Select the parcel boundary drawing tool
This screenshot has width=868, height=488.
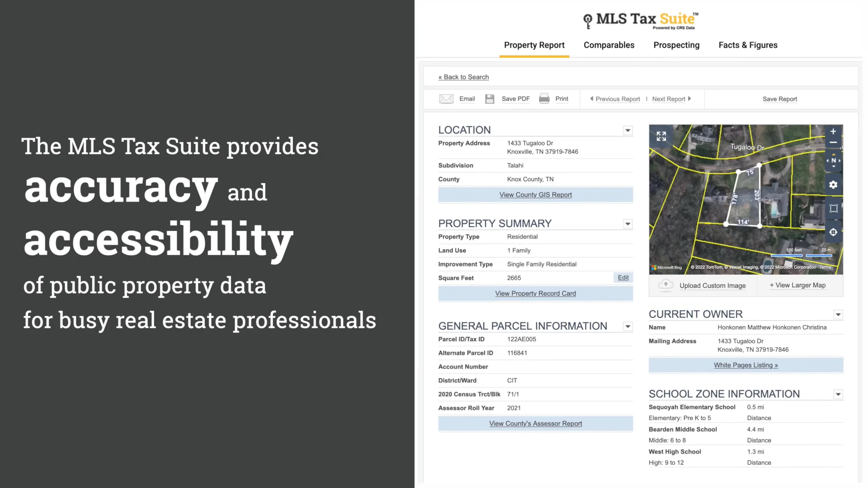click(x=833, y=208)
